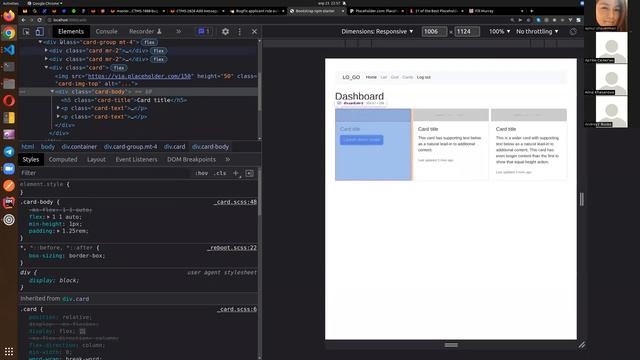The width and height of the screenshot is (640, 360).
Task: Open the Event Listeners pane
Action: [136, 160]
